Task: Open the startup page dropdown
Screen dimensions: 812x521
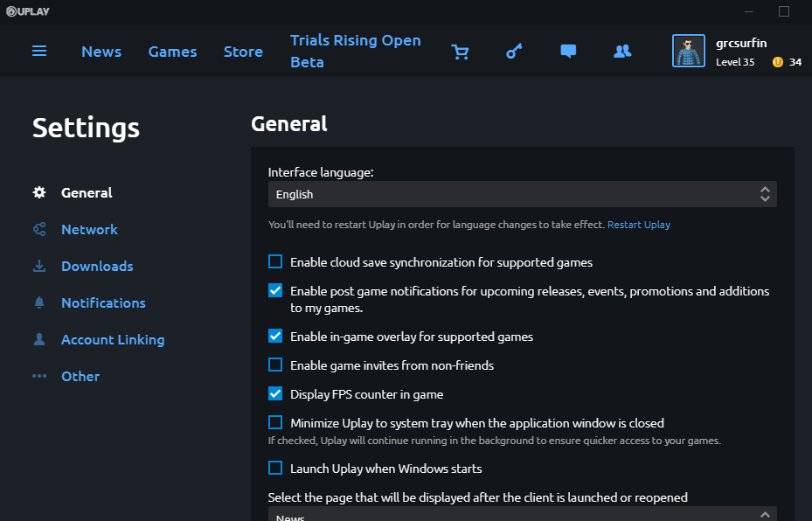Action: [522, 514]
